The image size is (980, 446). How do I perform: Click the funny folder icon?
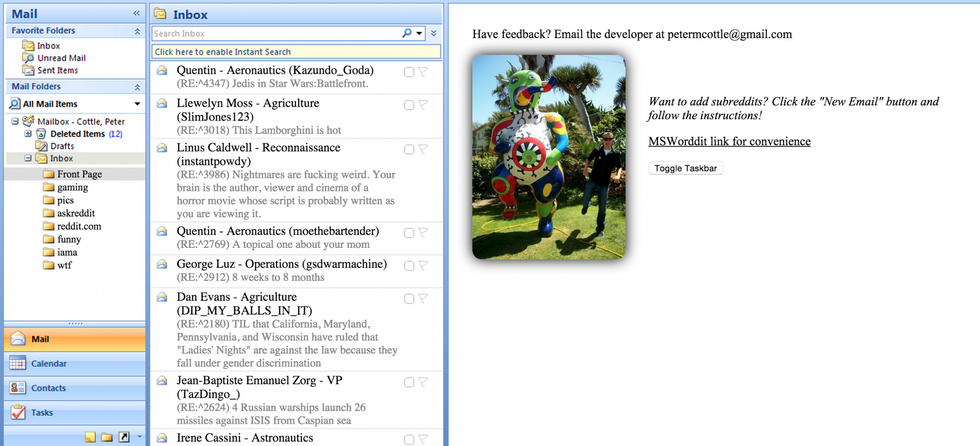(49, 239)
